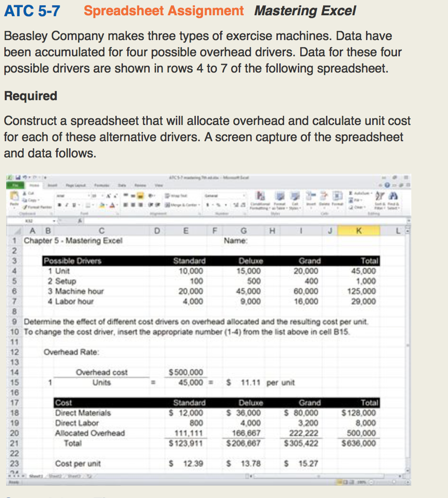Open the Formulas ribbon tab
448x498 pixels.
(102, 185)
